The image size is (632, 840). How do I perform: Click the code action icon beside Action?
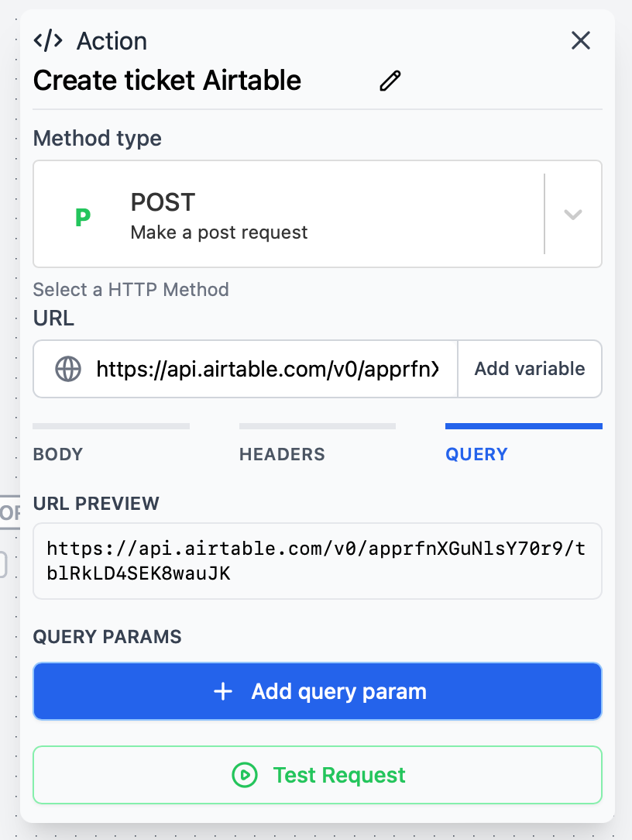tap(46, 40)
